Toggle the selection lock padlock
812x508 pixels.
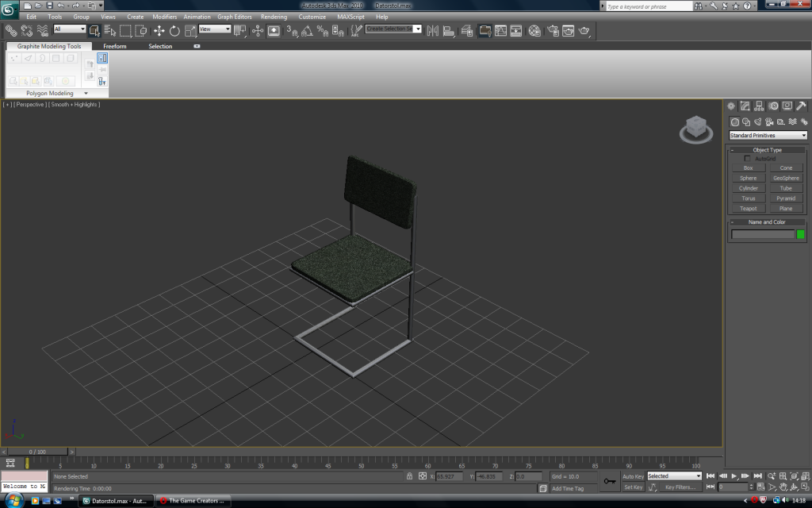[409, 476]
